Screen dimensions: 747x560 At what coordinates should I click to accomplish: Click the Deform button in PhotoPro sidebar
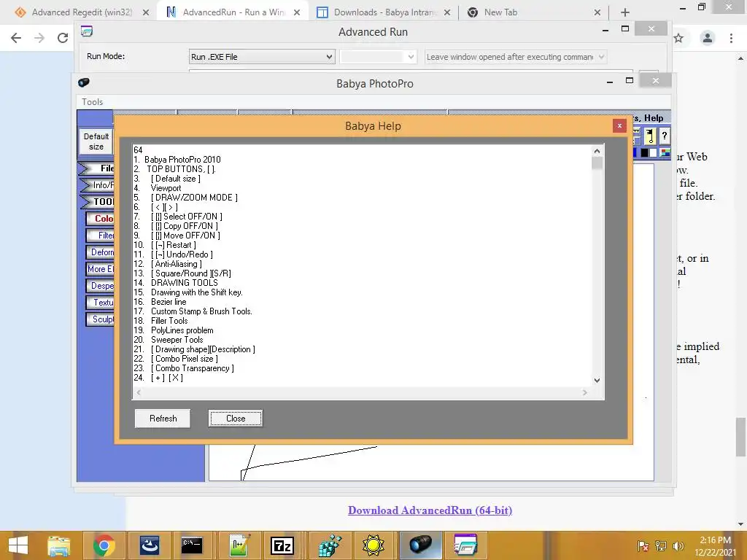pos(101,252)
